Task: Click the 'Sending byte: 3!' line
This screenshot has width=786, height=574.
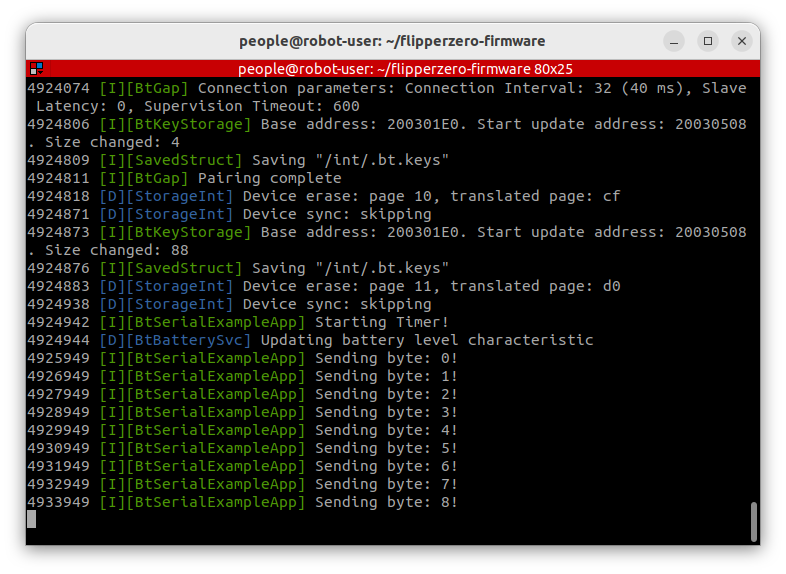Action: [242, 413]
